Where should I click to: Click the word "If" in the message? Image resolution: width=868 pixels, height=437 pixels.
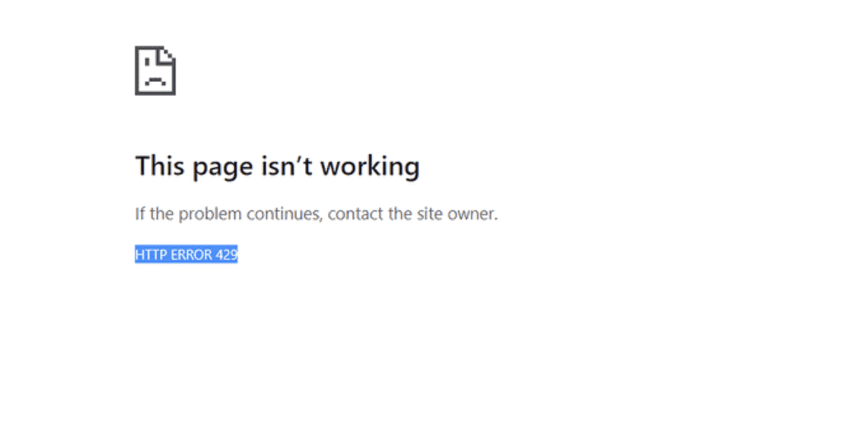pos(139,213)
